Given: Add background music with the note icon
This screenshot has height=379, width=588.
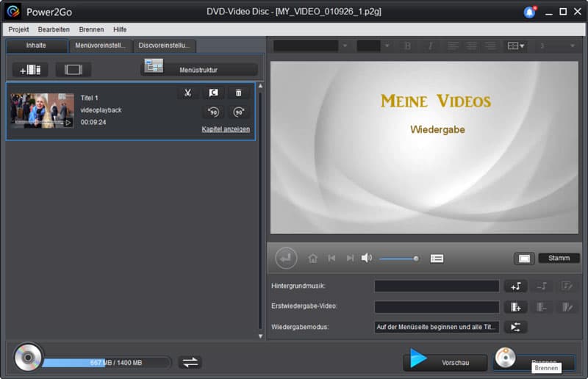Looking at the screenshot, I should (515, 286).
